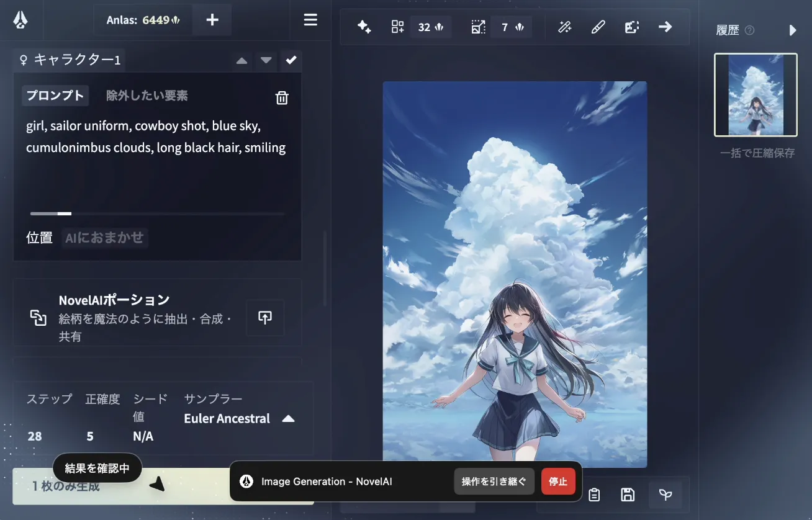Collapse the history panel arrow
Screen dimensions: 812x520
coord(793,30)
